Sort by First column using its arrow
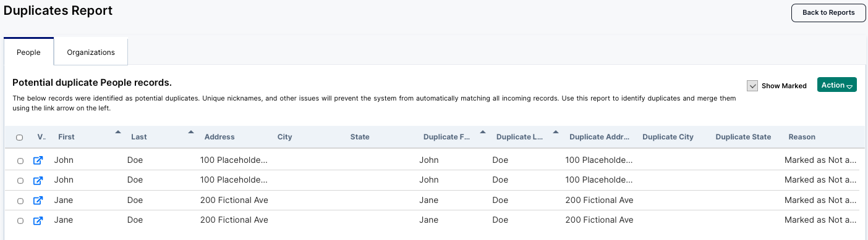 (118, 131)
